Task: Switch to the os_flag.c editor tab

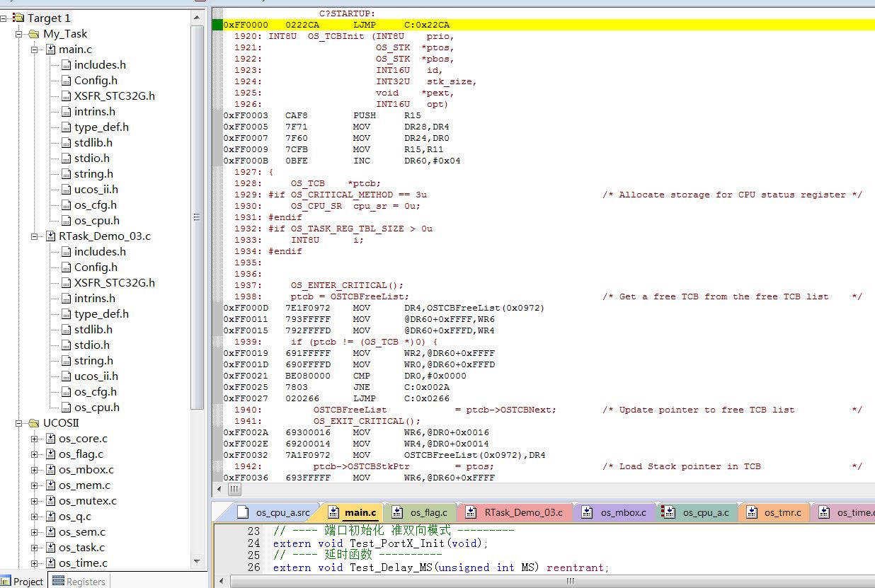Action: pos(421,512)
